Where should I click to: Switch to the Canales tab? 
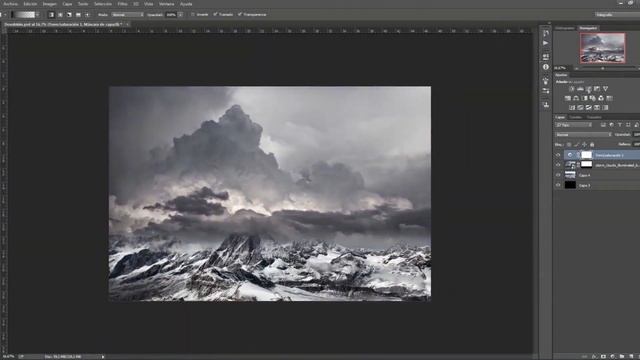576,117
